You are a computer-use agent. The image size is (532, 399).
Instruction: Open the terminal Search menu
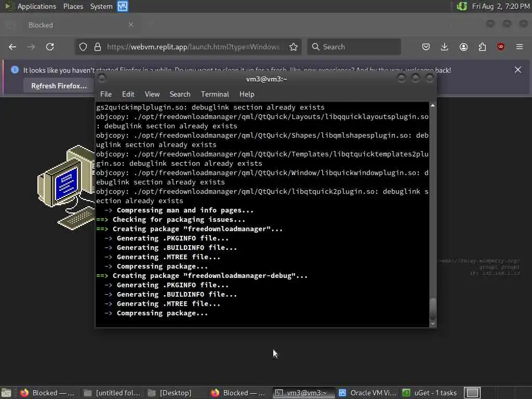(180, 95)
